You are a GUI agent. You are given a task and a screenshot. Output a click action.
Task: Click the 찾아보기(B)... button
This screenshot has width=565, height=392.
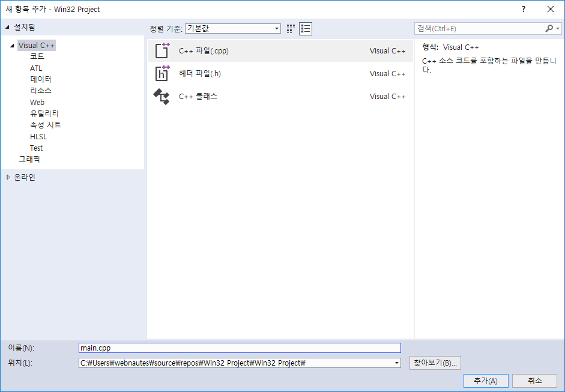tap(435, 363)
